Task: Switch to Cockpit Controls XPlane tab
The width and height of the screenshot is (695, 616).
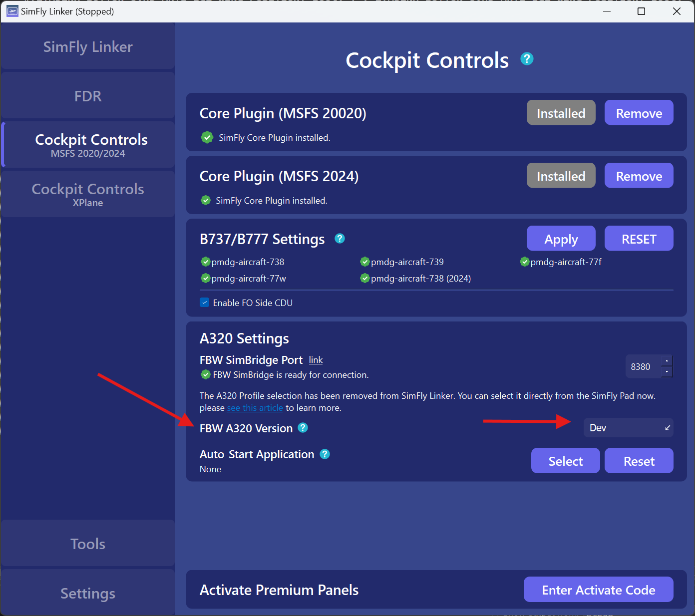Action: [88, 194]
